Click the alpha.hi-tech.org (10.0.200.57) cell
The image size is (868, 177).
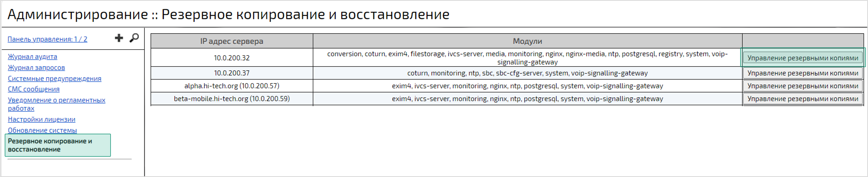[x=232, y=86]
